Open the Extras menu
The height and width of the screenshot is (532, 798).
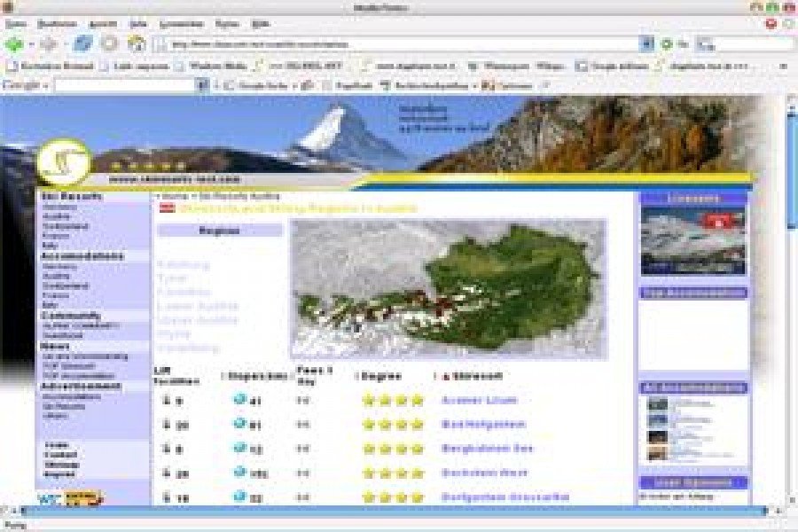(x=227, y=24)
